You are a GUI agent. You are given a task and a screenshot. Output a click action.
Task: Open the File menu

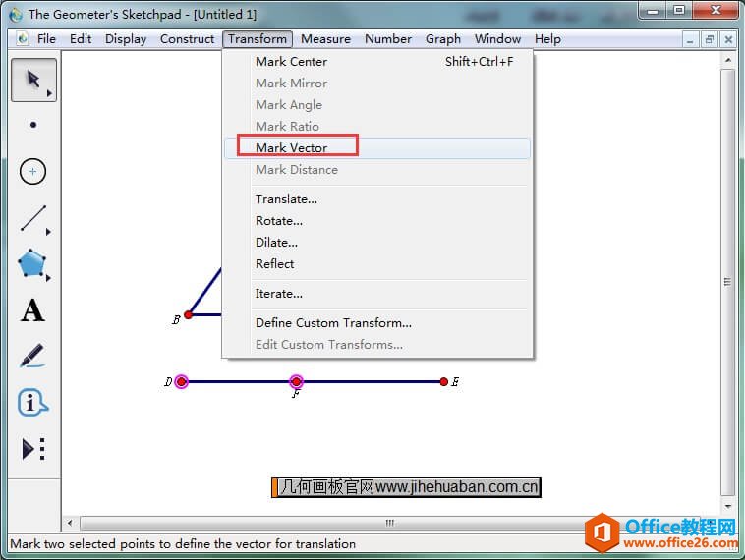[x=46, y=39]
